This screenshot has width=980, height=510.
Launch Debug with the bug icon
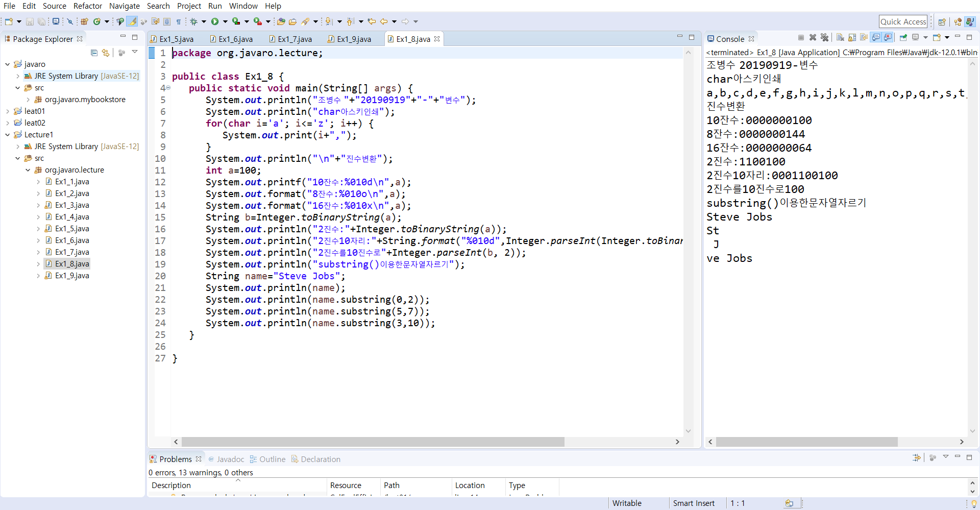[x=194, y=21]
